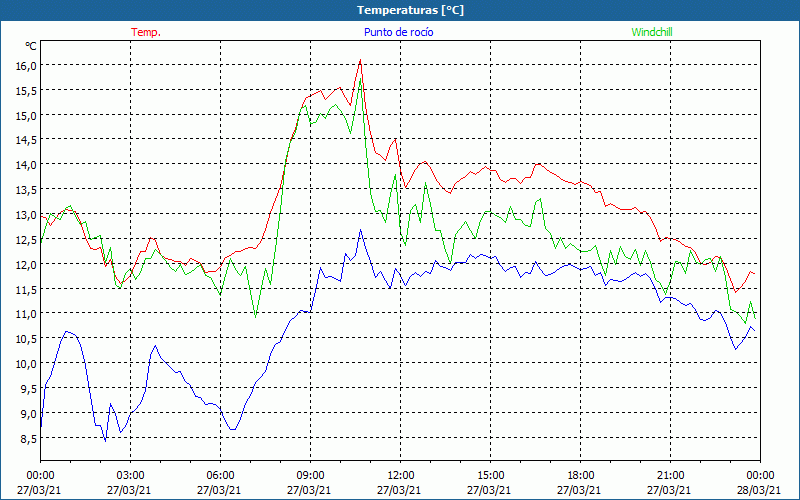Screen dimensions: 800x500
Task: Click the 15,0 y-axis value
Action: [27, 115]
